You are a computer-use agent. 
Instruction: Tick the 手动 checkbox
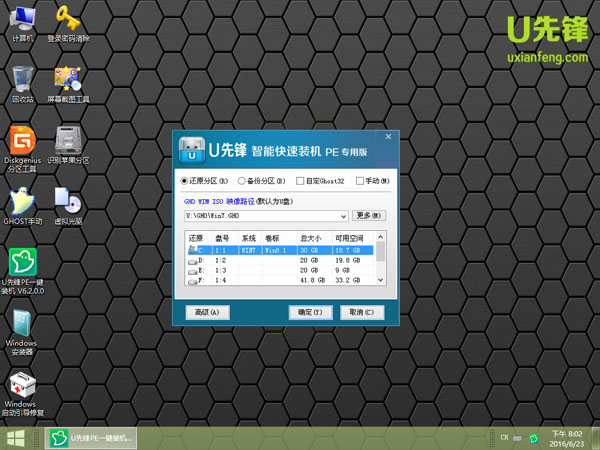tap(361, 181)
